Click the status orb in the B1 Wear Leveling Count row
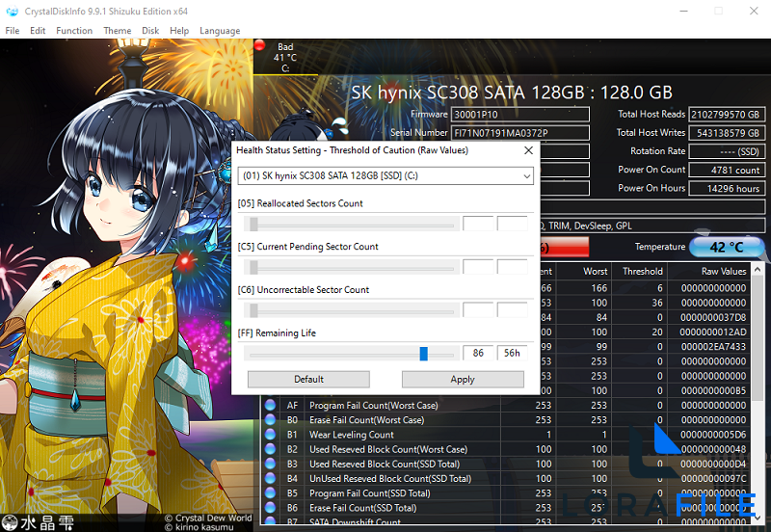 270,435
